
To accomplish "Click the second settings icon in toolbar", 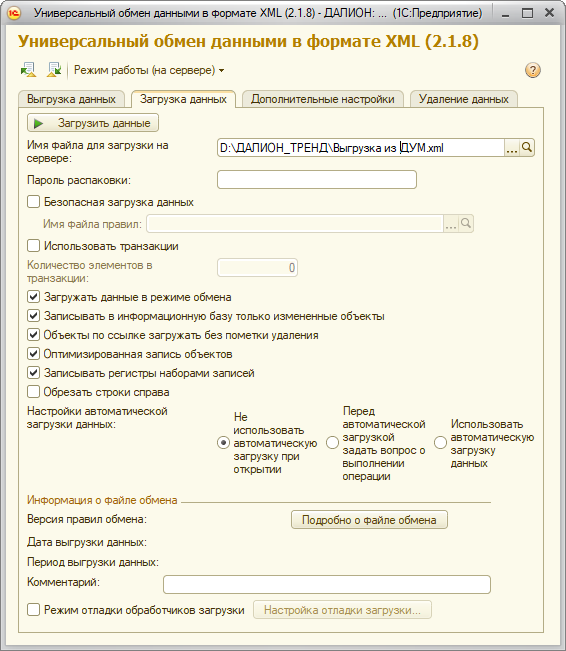I will click(x=54, y=70).
